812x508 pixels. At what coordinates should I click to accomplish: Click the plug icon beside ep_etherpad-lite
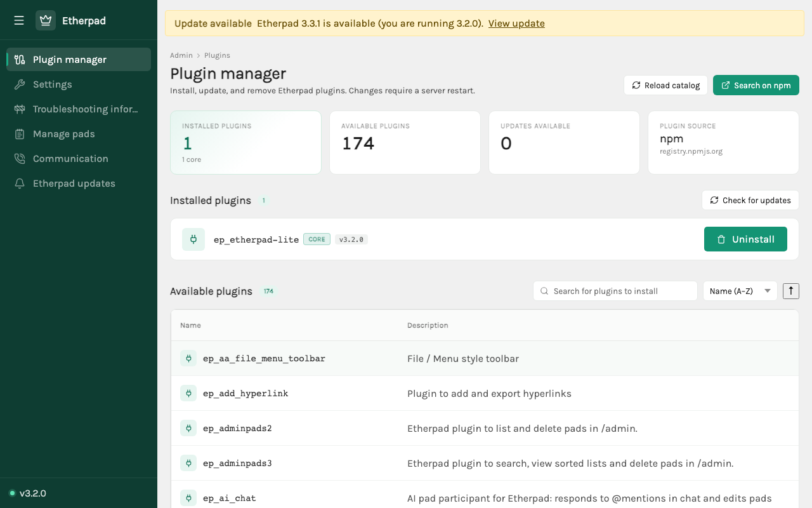193,239
